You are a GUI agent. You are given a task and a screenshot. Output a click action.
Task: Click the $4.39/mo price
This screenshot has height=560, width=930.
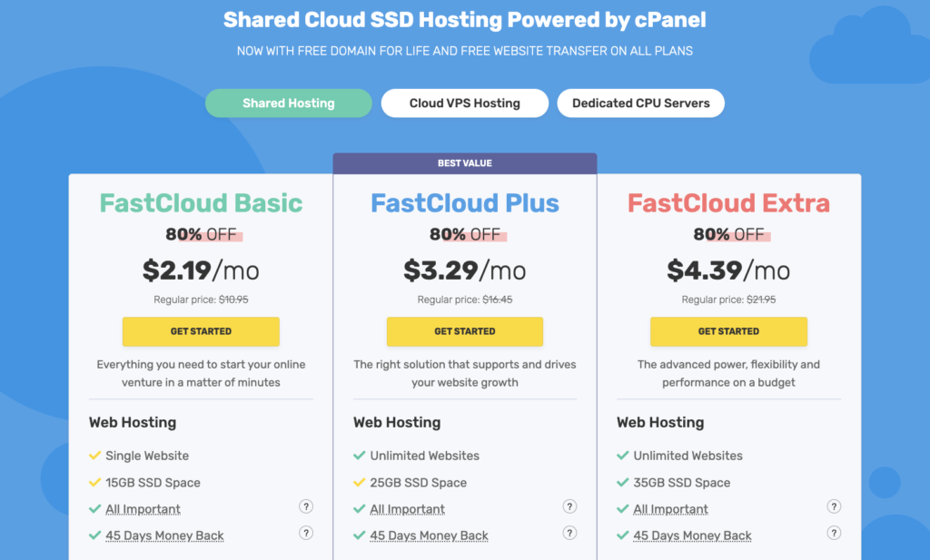click(729, 270)
